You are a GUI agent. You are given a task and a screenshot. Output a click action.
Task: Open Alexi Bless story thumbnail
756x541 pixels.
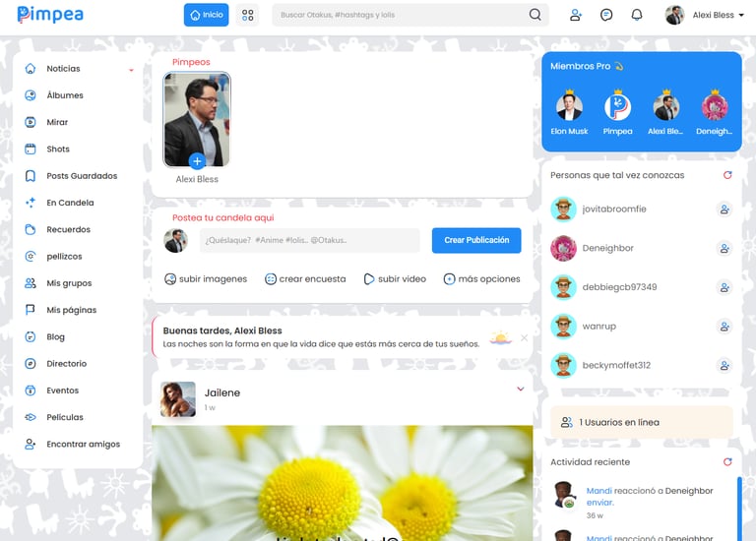(x=197, y=119)
